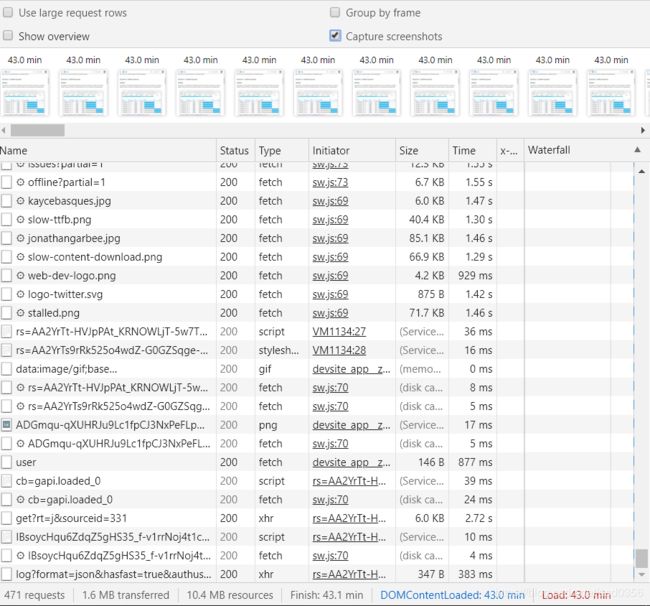Click the gear icon beside kaycebasques.jpg
Viewport: 650px width, 606px height.
click(20, 201)
